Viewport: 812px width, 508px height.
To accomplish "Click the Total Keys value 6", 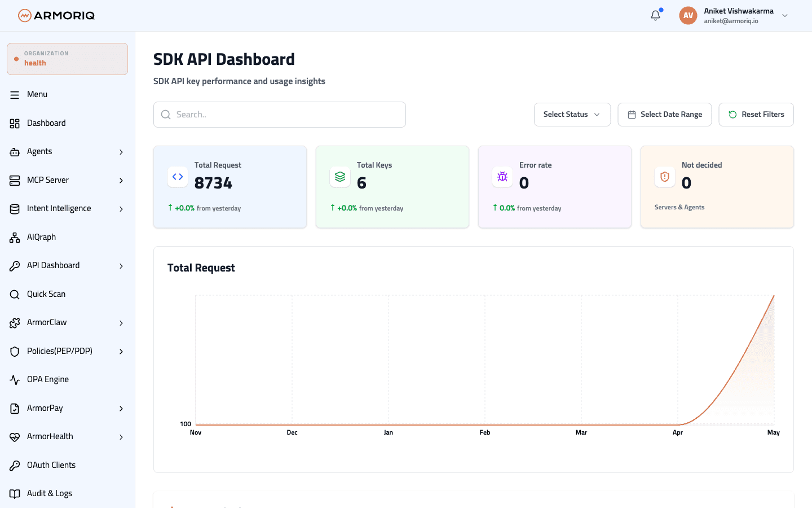I will pos(361,183).
